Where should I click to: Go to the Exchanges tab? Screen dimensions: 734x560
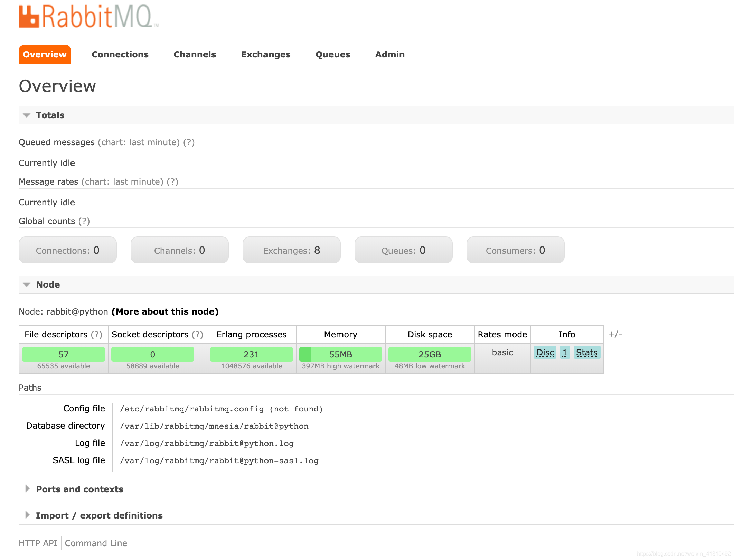[265, 55]
